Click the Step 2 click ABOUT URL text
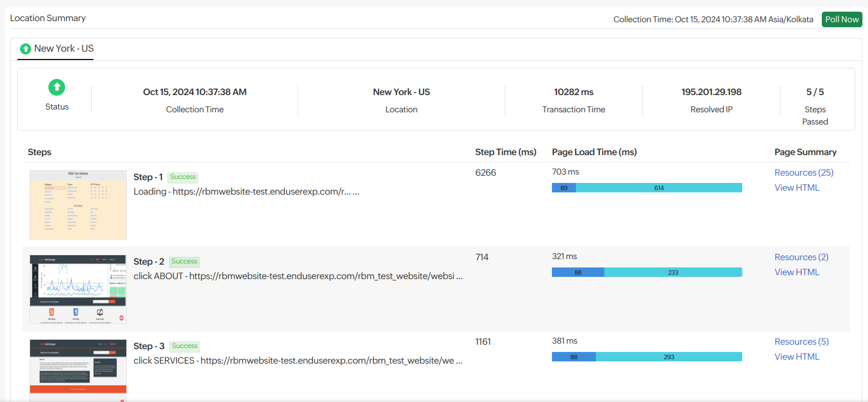This screenshot has height=402, width=868. (298, 276)
